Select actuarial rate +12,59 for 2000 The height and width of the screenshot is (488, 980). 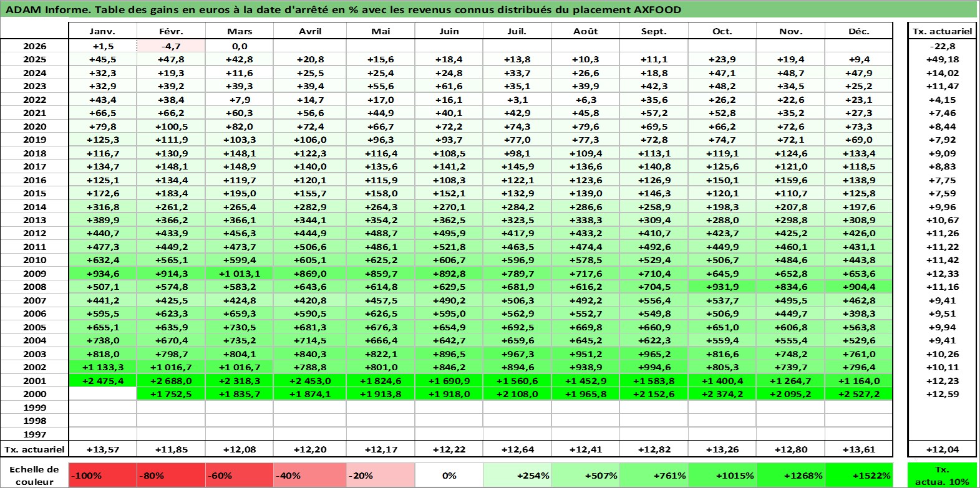click(x=943, y=394)
